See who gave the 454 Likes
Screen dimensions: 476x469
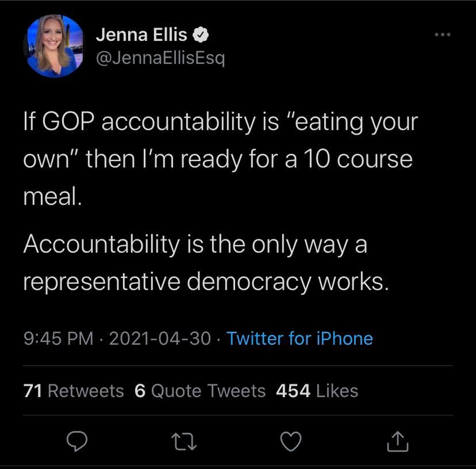pos(317,391)
